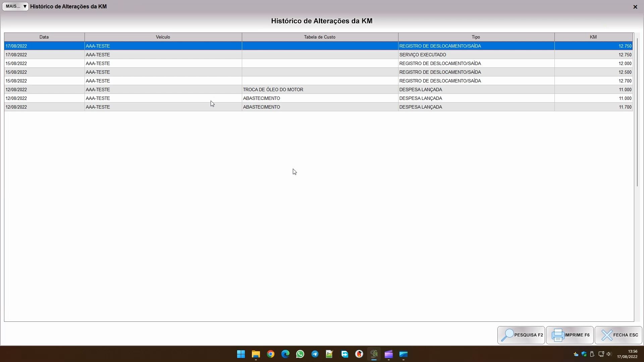Click the volume icon in the system tray
644x362 pixels.
pyautogui.click(x=609, y=354)
